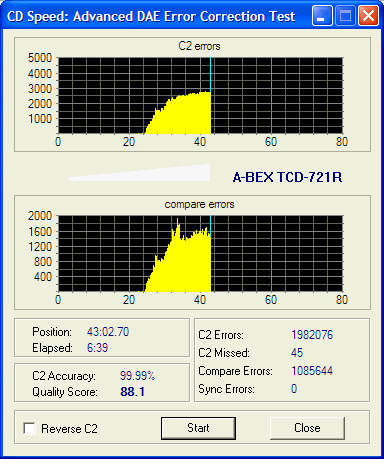Click the Sync Errors value 0

pos(294,389)
